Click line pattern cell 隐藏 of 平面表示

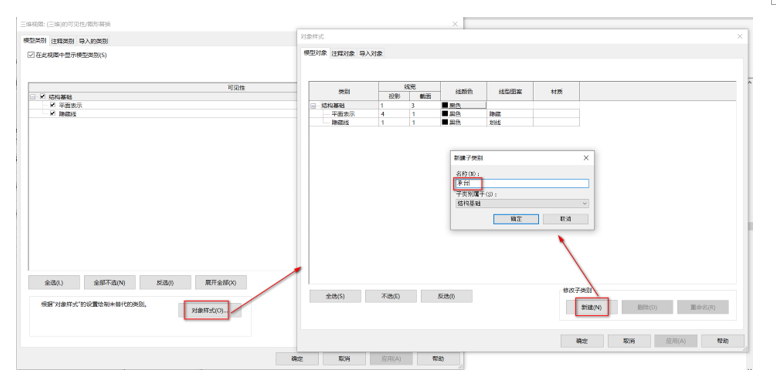pyautogui.click(x=510, y=114)
